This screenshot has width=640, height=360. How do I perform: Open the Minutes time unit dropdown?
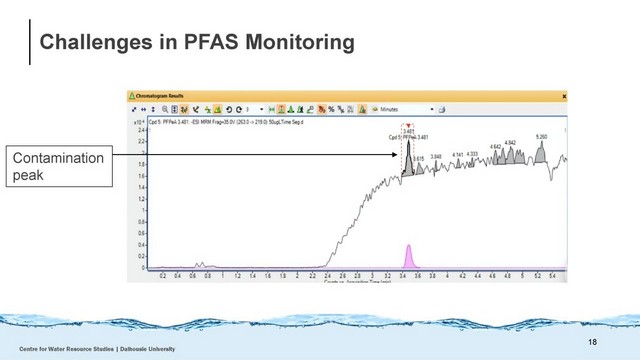pyautogui.click(x=403, y=109)
